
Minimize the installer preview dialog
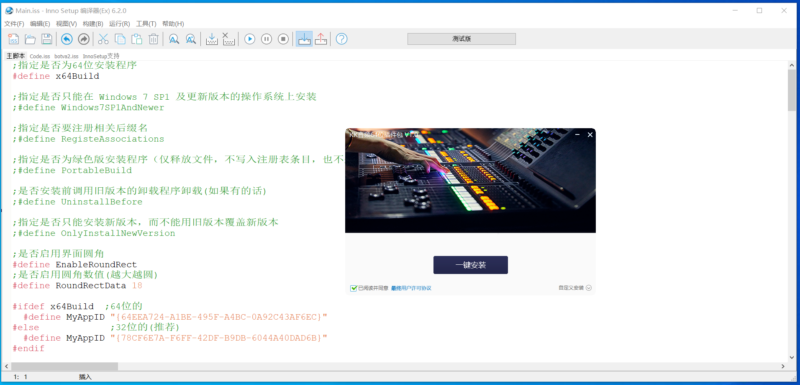click(x=577, y=135)
